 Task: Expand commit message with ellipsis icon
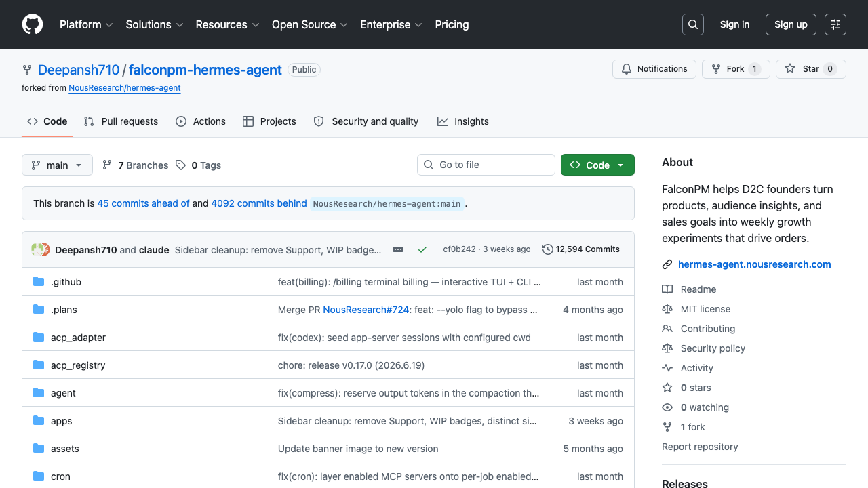coord(398,249)
